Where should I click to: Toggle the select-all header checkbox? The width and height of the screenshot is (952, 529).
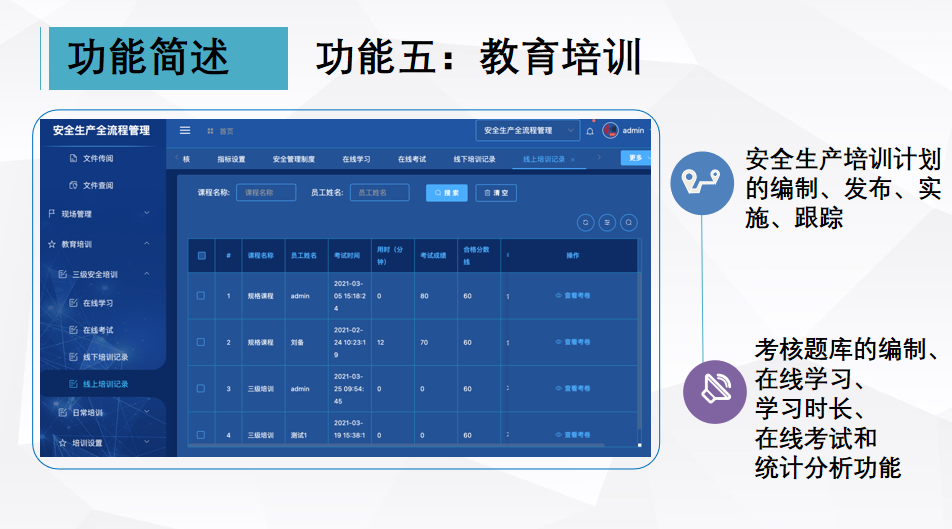[201, 256]
